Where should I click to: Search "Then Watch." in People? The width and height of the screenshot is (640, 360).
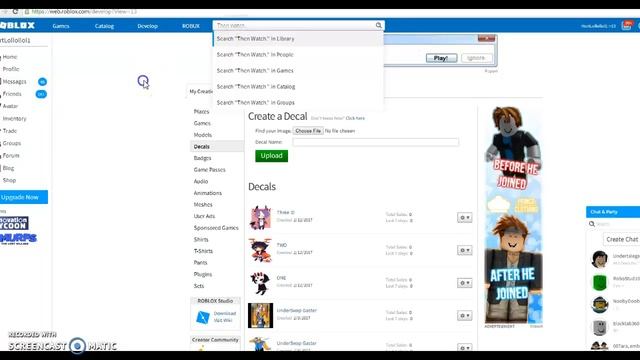298,55
